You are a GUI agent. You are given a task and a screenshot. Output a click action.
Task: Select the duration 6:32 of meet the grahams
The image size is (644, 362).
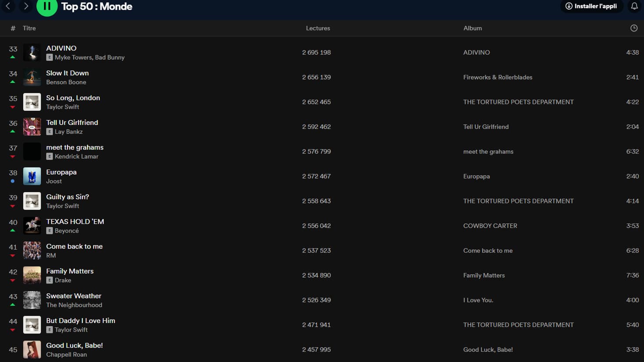tap(633, 152)
